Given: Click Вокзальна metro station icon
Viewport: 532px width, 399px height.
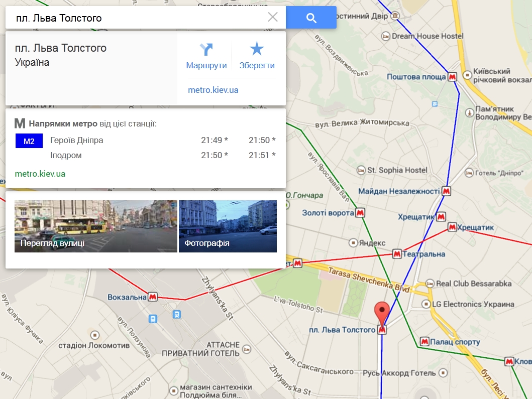Looking at the screenshot, I should [x=153, y=297].
